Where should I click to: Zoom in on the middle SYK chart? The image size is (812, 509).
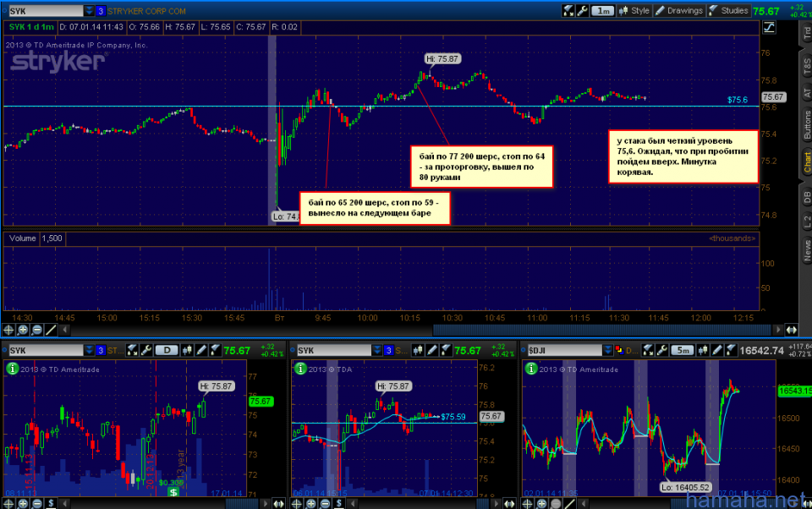(310, 503)
